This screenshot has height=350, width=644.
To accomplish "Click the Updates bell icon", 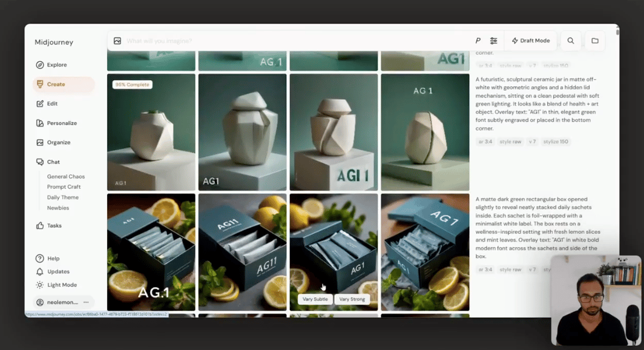I will click(40, 271).
